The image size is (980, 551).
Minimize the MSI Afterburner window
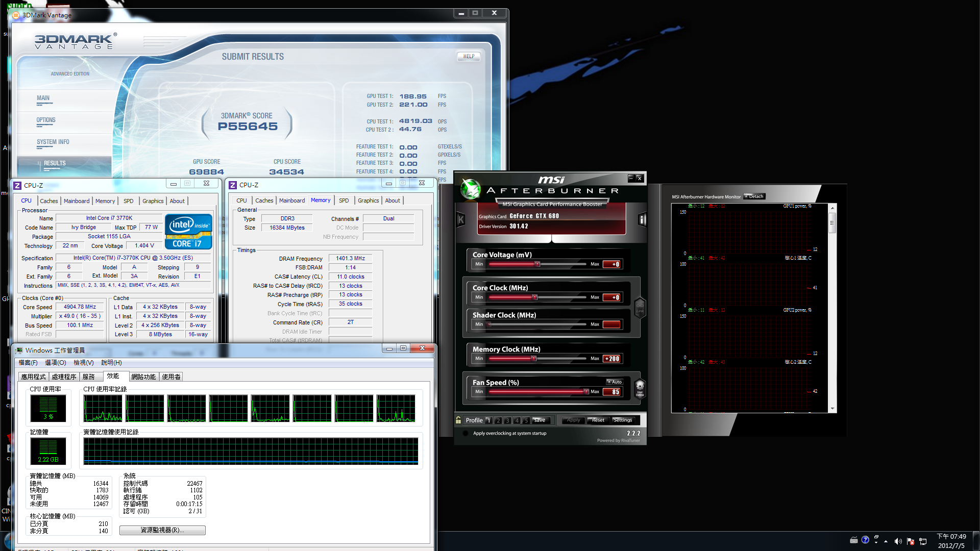pos(631,178)
